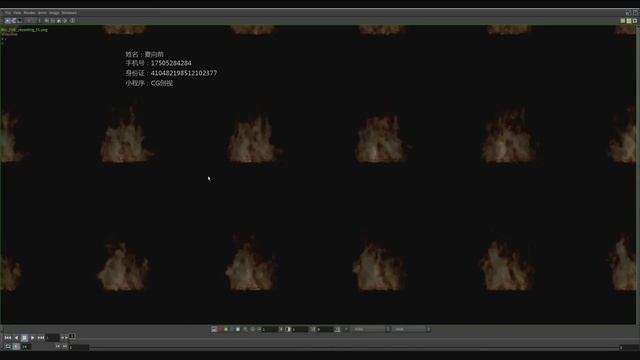Open the Image menu

click(x=54, y=13)
